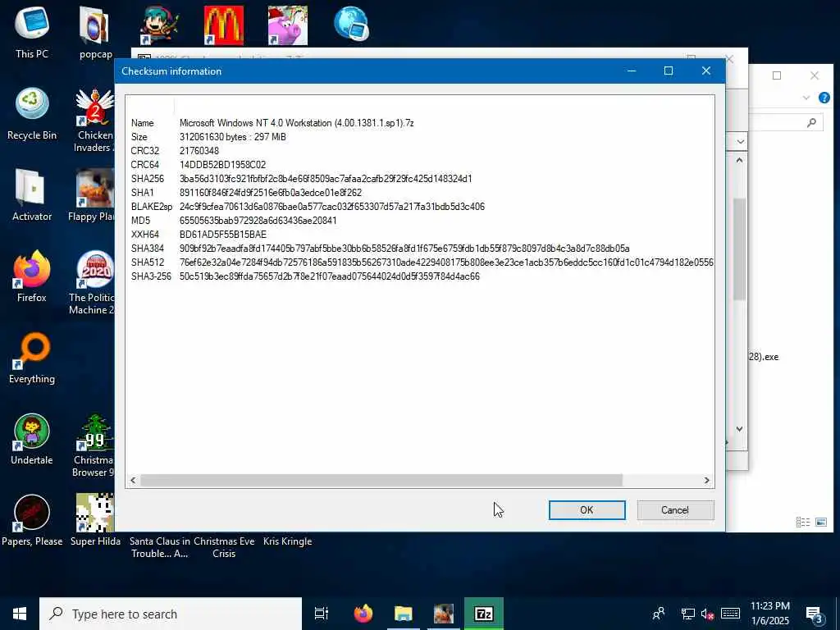Select SHA256 hash value

click(326, 178)
